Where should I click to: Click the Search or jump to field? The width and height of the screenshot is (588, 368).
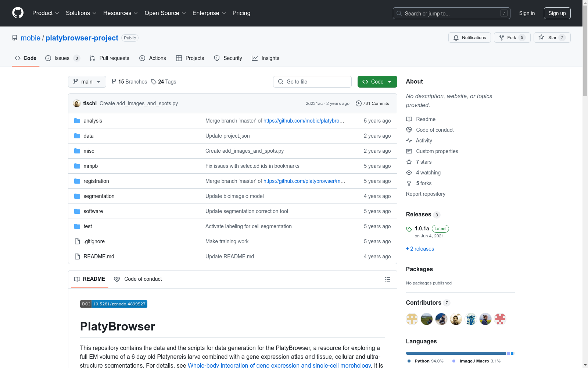coord(452,13)
